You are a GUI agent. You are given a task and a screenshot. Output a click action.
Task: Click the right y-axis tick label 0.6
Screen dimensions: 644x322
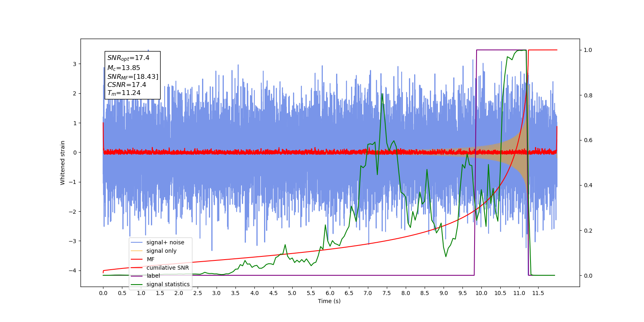pos(588,140)
